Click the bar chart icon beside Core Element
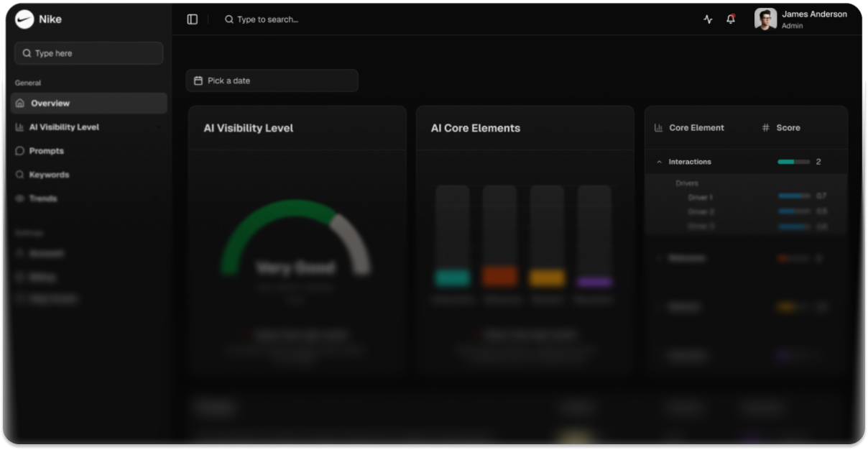868x450 pixels. (x=658, y=128)
